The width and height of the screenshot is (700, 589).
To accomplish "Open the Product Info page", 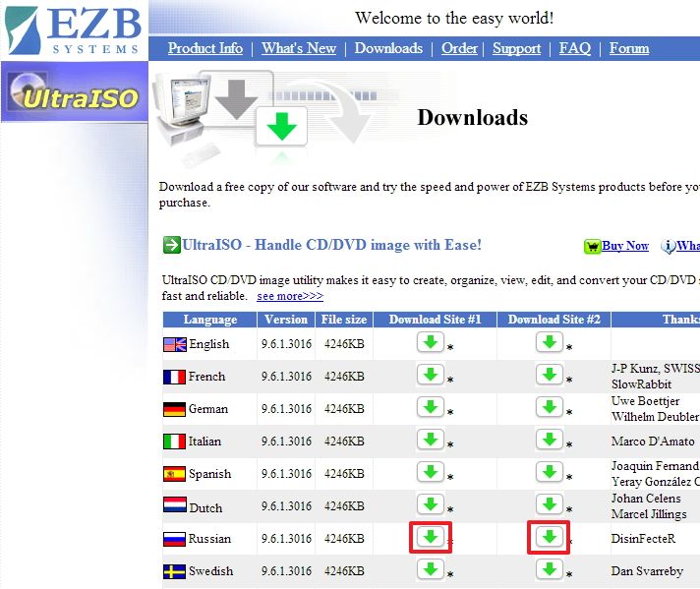I will pyautogui.click(x=205, y=48).
